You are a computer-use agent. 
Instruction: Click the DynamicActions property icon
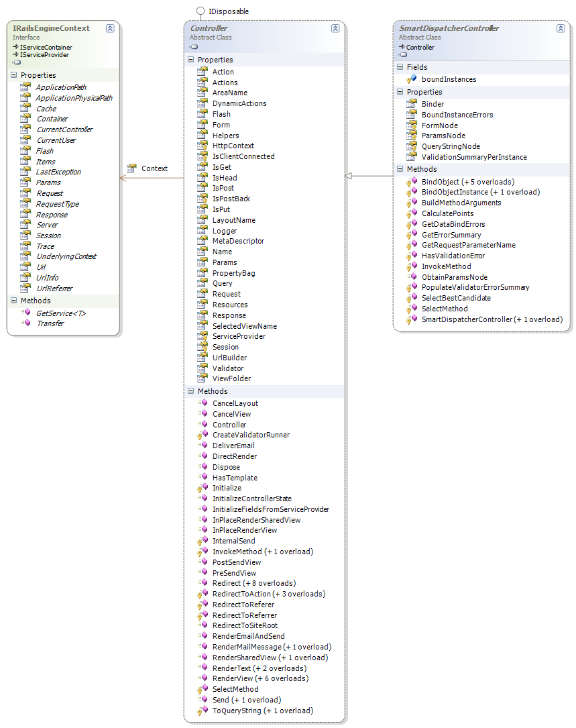click(203, 103)
